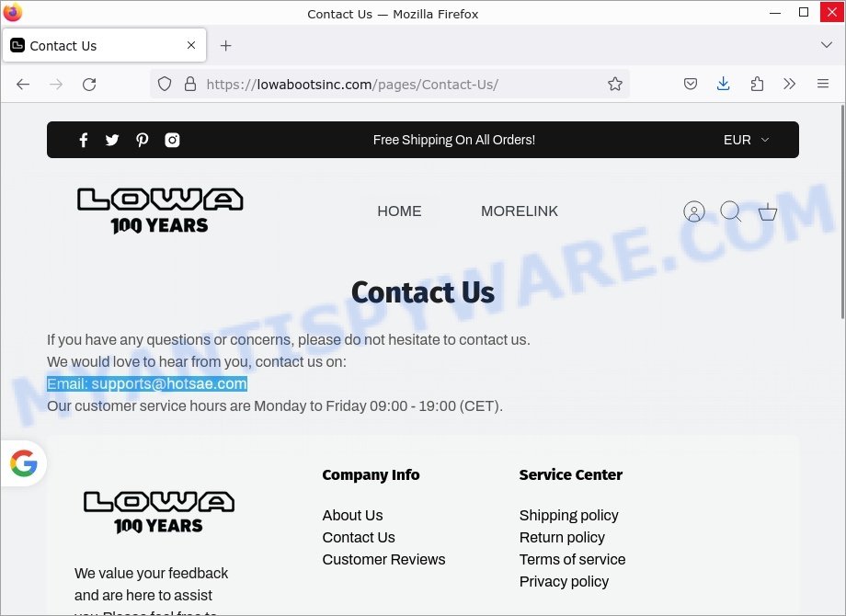
Task: Open the Firefox downloads panel
Action: coord(724,85)
